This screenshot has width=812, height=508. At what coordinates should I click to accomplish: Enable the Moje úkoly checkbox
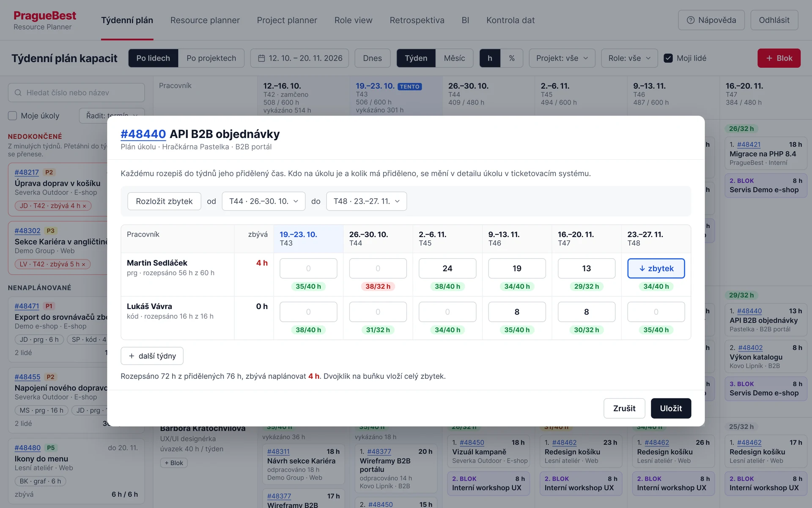coord(13,116)
